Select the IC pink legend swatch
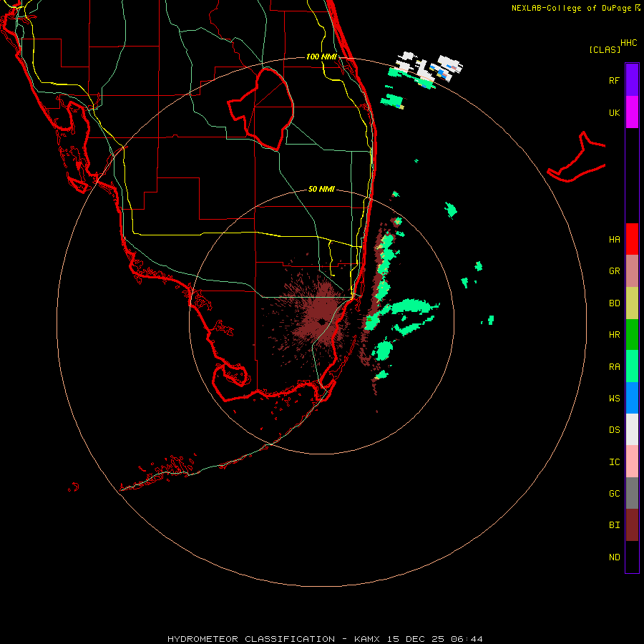The height and width of the screenshot is (644, 644). click(632, 462)
